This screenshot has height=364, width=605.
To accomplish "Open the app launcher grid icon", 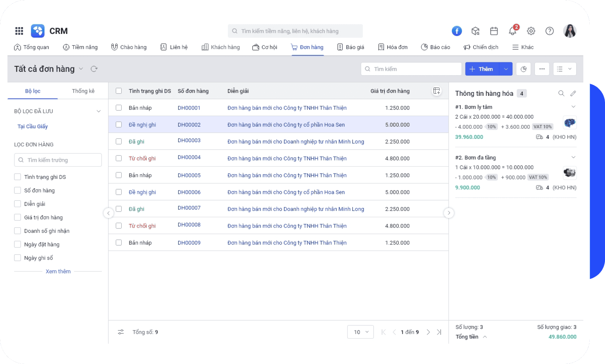I will (19, 31).
